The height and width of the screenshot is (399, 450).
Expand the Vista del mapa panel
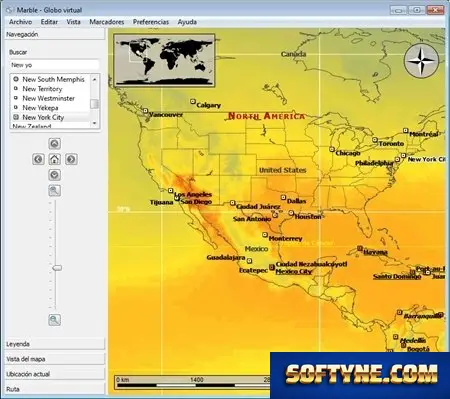point(54,359)
